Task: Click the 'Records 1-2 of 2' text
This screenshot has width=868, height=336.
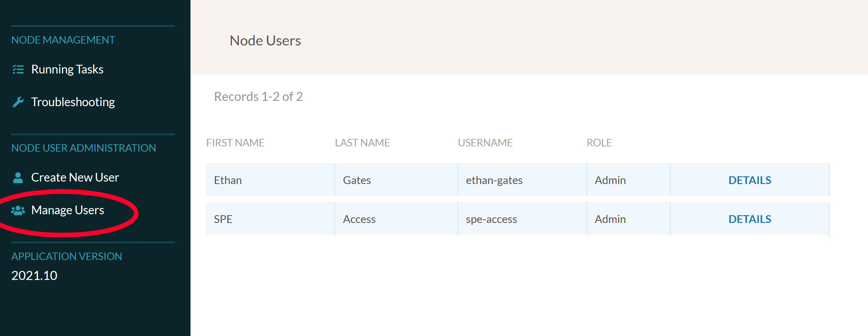Action: [258, 97]
